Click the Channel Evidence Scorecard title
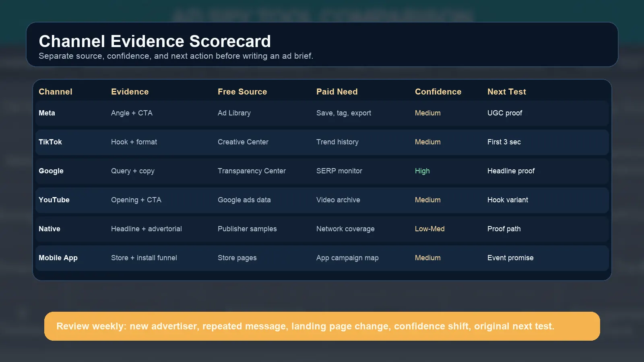This screenshot has height=362, width=644. [x=155, y=41]
